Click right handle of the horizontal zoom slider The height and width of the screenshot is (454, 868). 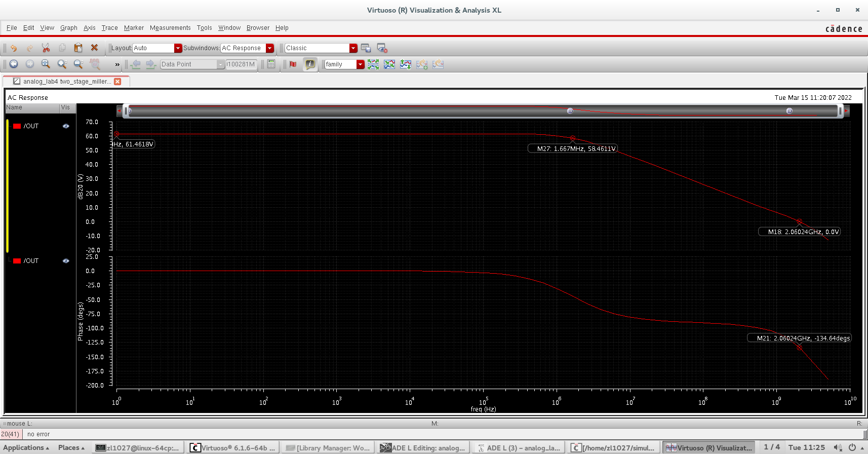tap(840, 111)
